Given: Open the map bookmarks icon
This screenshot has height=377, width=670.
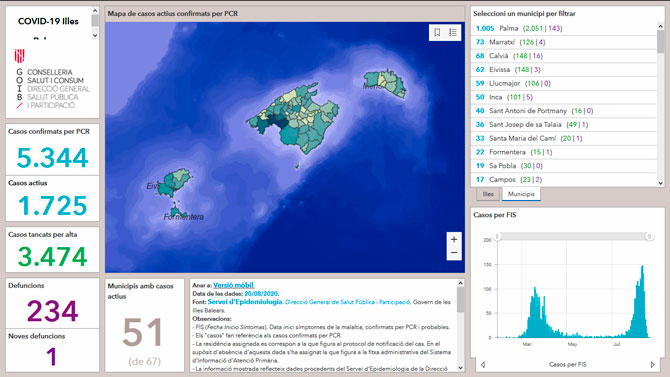Looking at the screenshot, I should (x=437, y=32).
